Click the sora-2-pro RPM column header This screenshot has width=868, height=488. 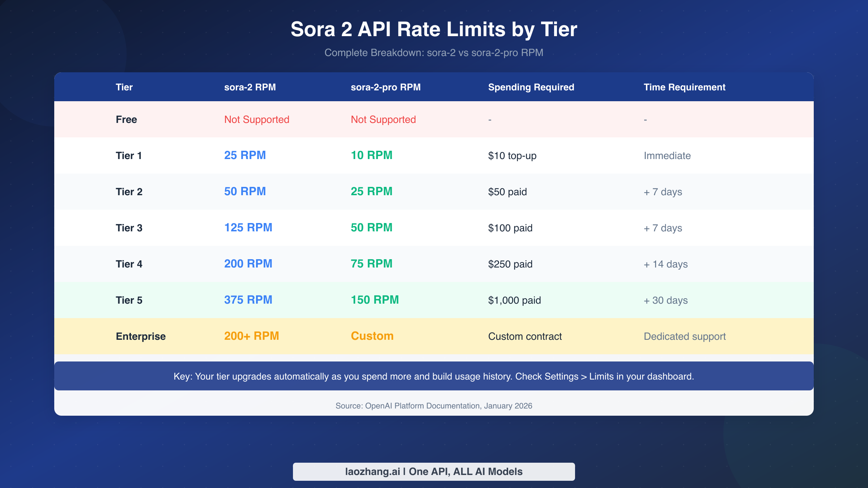pos(386,87)
